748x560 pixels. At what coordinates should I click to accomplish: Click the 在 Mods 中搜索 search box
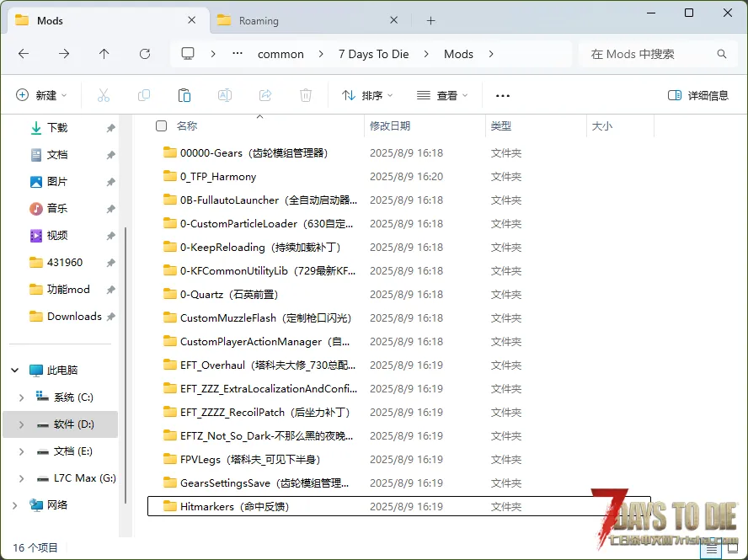(x=649, y=54)
